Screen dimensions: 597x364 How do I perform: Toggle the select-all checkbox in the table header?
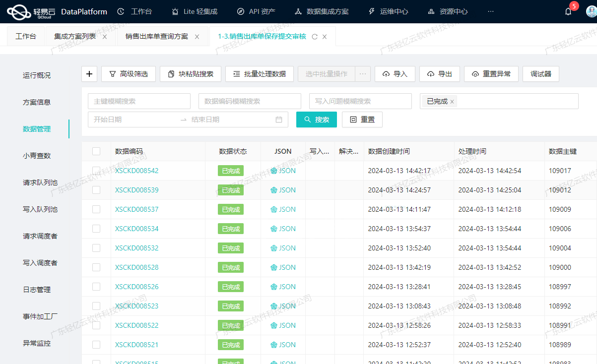(96, 151)
